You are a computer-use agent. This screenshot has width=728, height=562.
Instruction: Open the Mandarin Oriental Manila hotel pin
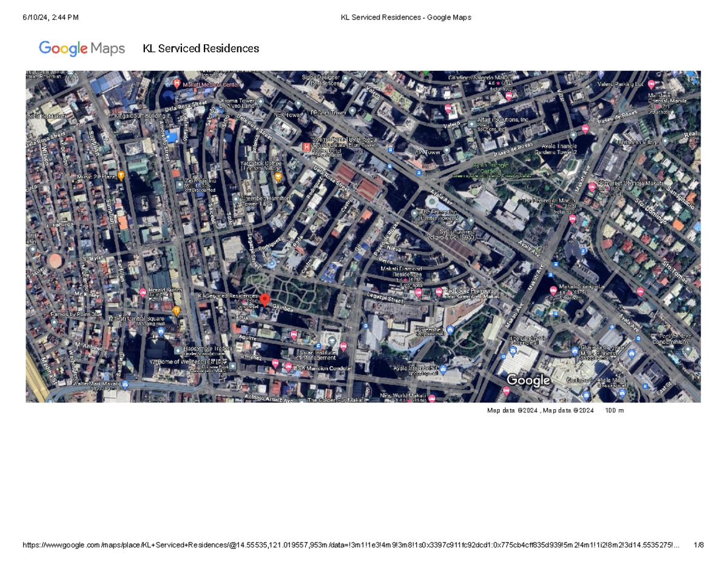pyautogui.click(x=652, y=84)
